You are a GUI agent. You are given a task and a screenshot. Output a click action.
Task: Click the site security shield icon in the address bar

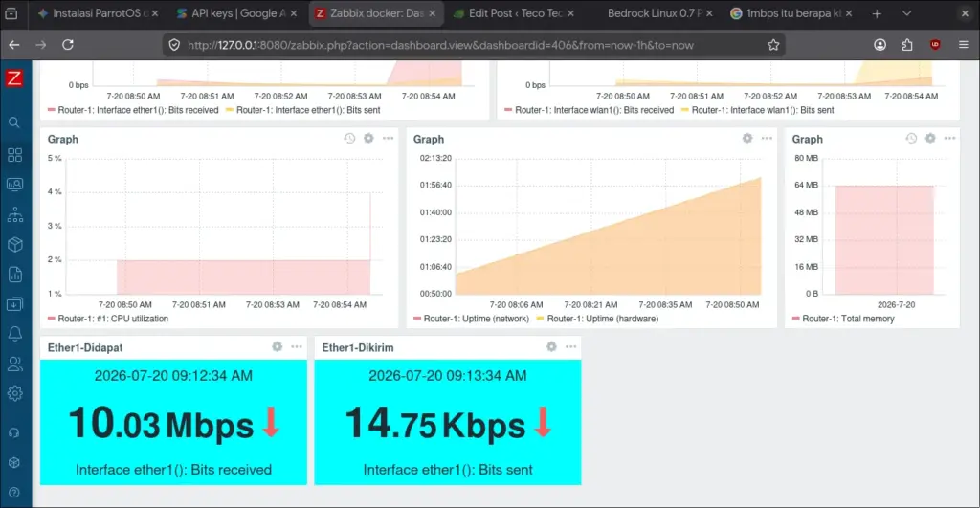pyautogui.click(x=174, y=45)
